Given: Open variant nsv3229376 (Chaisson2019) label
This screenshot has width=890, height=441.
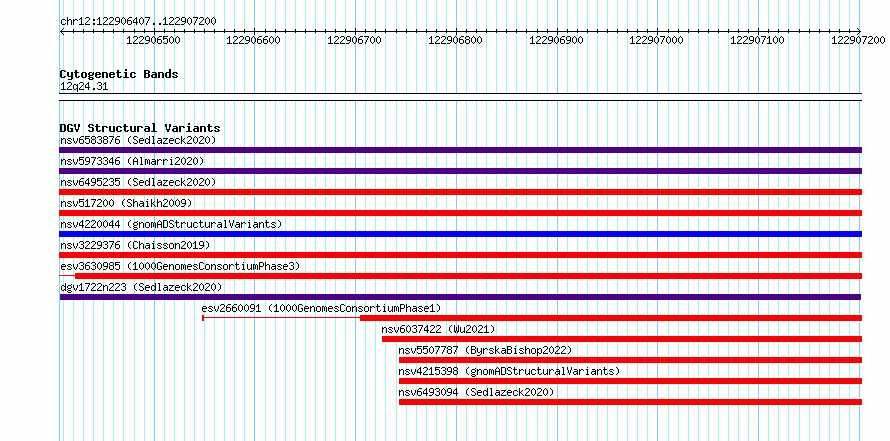Looking at the screenshot, I should coord(135,245).
